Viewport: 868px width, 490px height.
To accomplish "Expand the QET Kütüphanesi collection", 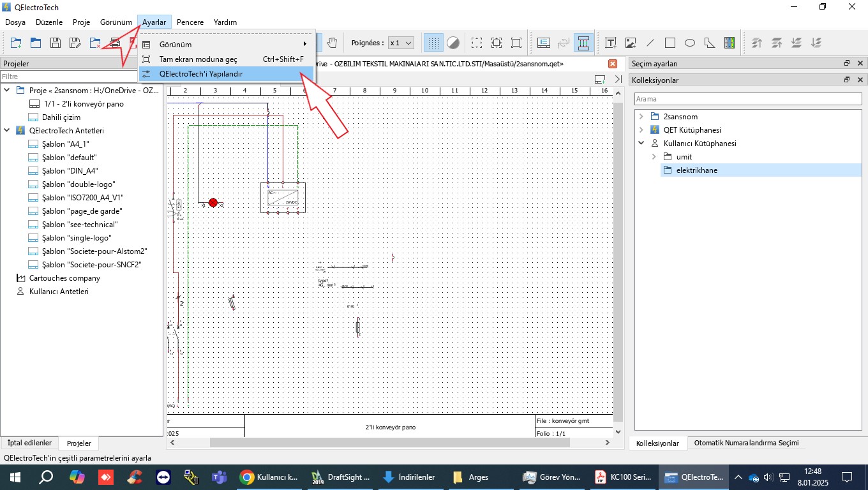I will point(641,130).
